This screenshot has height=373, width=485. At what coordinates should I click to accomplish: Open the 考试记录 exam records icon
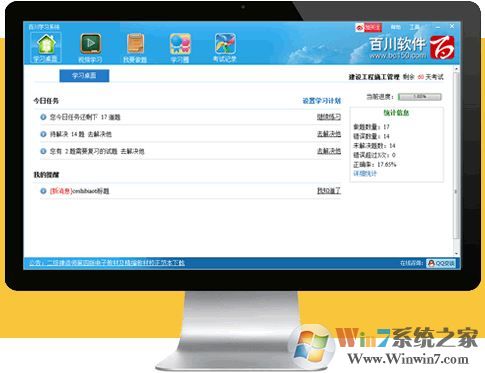(x=225, y=48)
